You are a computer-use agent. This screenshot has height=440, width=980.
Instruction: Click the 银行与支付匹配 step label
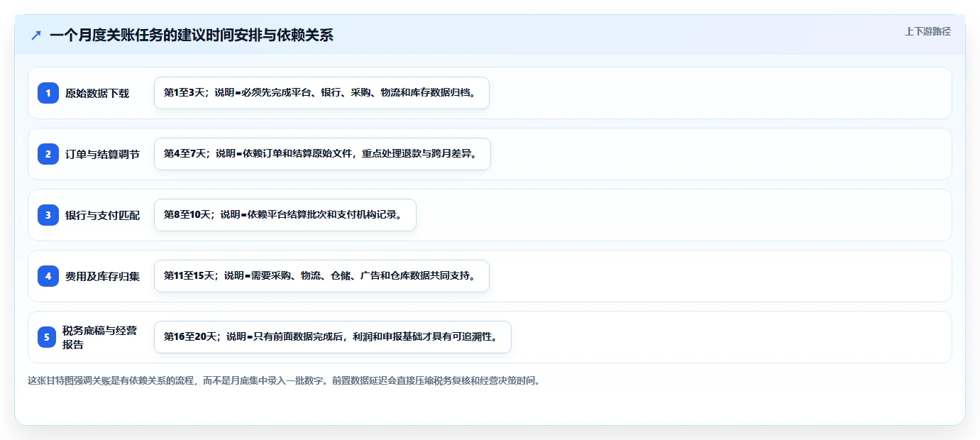pyautogui.click(x=102, y=215)
